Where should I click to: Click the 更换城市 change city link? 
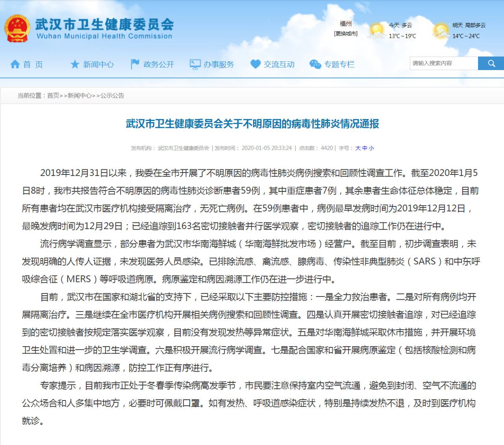pyautogui.click(x=346, y=33)
